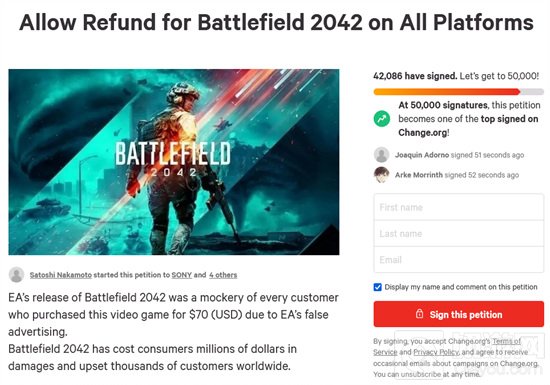This screenshot has width=550, height=385.
Task: Open the SONY decision maker link
Action: 182,275
